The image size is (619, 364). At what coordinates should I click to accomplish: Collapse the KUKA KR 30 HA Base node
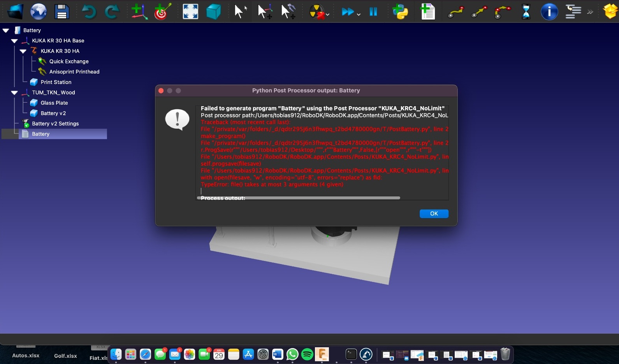coord(14,41)
